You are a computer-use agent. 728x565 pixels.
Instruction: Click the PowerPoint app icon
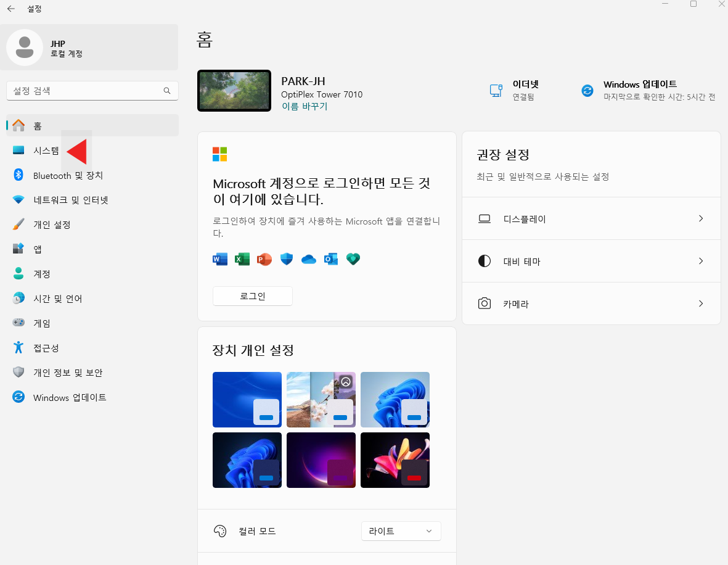pyautogui.click(x=264, y=259)
